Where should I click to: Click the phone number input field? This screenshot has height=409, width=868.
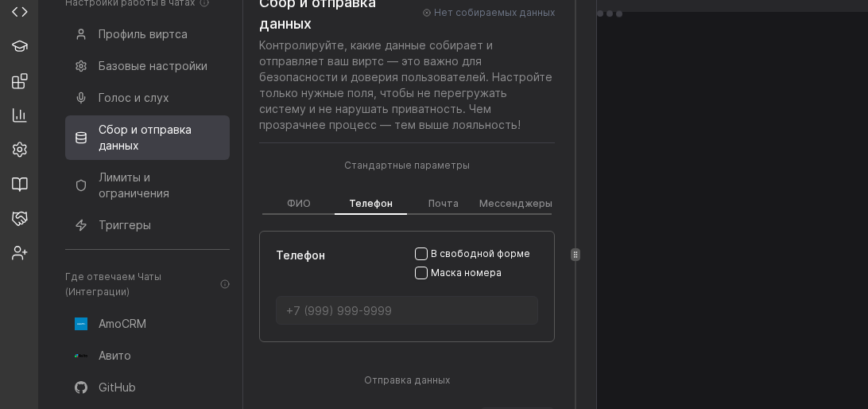point(407,310)
